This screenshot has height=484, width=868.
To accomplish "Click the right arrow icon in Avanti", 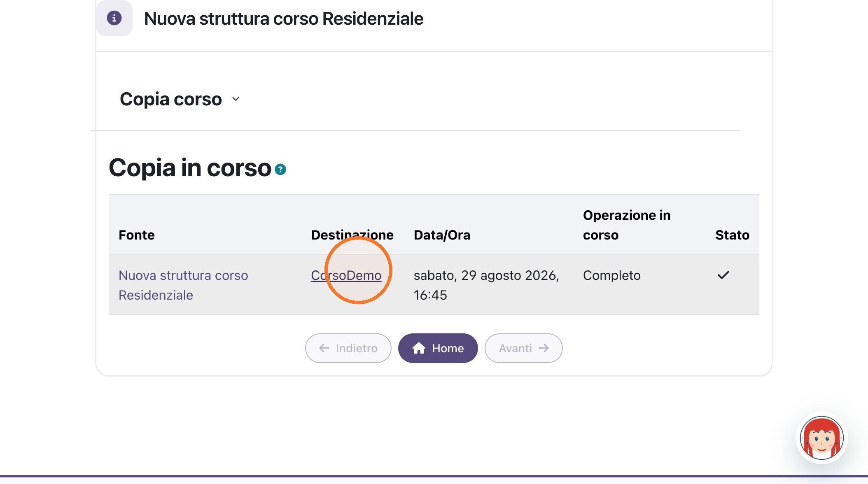I will pos(544,348).
